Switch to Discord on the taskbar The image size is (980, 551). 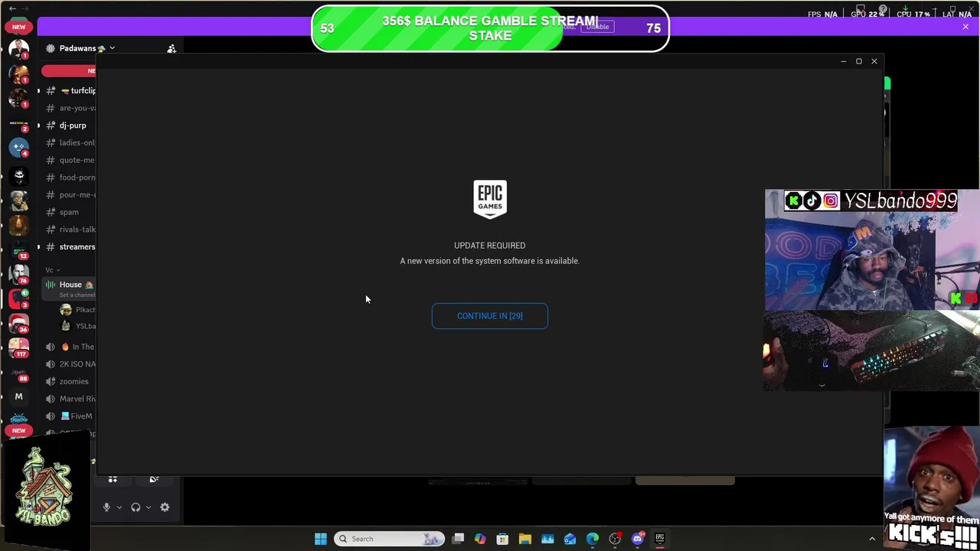pos(638,539)
